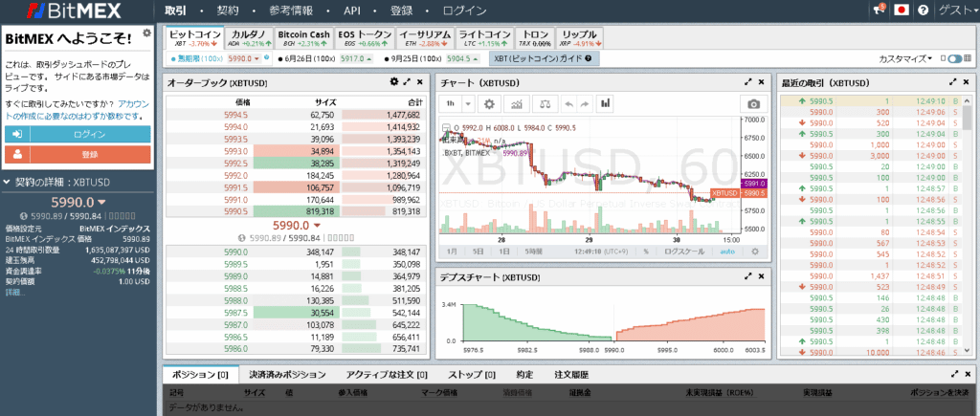The height and width of the screenshot is (416, 980).
Task: Set chart range to 5日
Action: (478, 252)
